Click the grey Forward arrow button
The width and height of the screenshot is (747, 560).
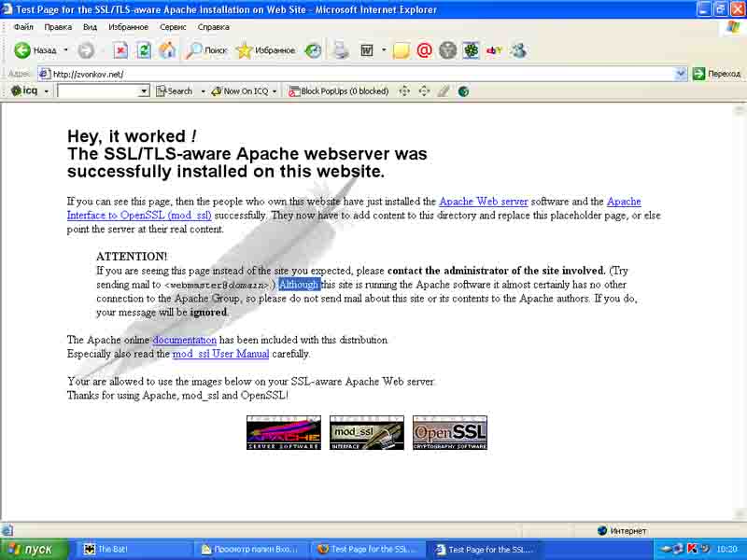(x=86, y=50)
